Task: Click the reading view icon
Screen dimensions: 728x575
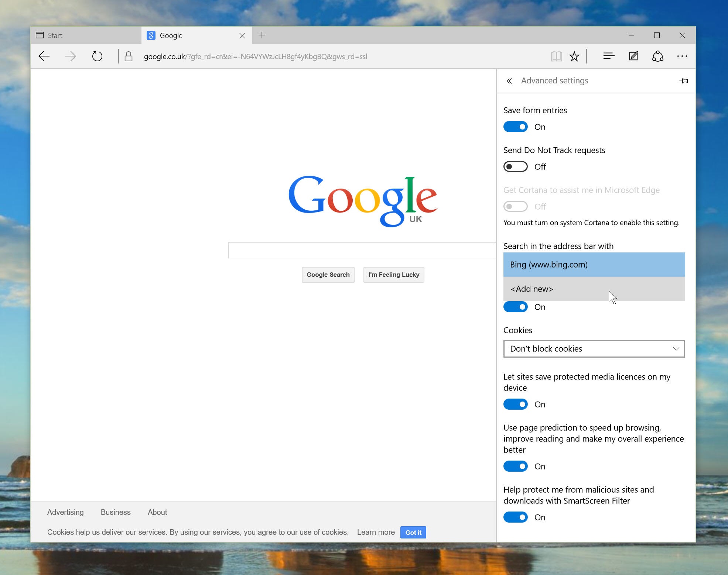Action: 557,56
